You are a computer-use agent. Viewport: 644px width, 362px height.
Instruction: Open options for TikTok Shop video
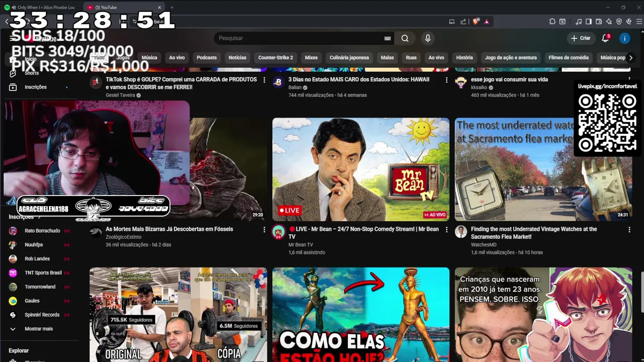[264, 80]
